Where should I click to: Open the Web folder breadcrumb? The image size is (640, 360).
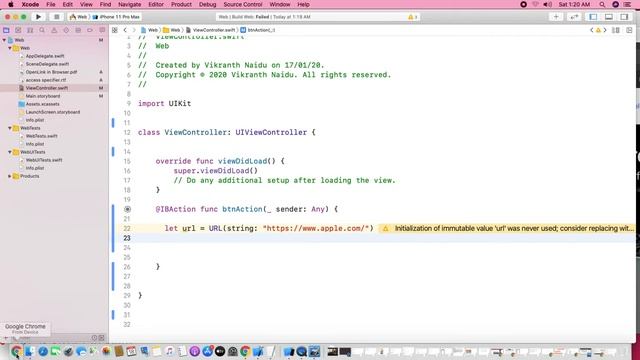[x=171, y=30]
